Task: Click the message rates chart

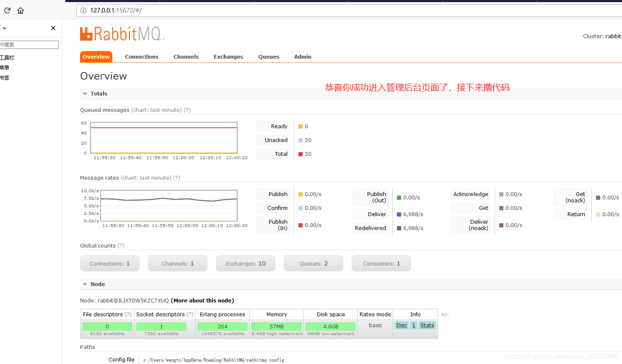Action: tap(169, 206)
